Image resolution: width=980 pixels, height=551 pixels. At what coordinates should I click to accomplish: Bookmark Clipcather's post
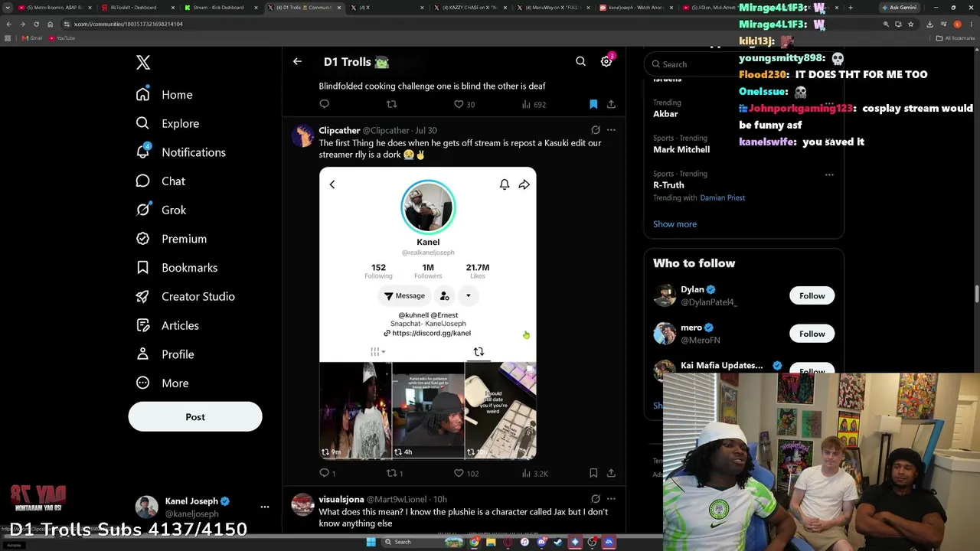[593, 474]
